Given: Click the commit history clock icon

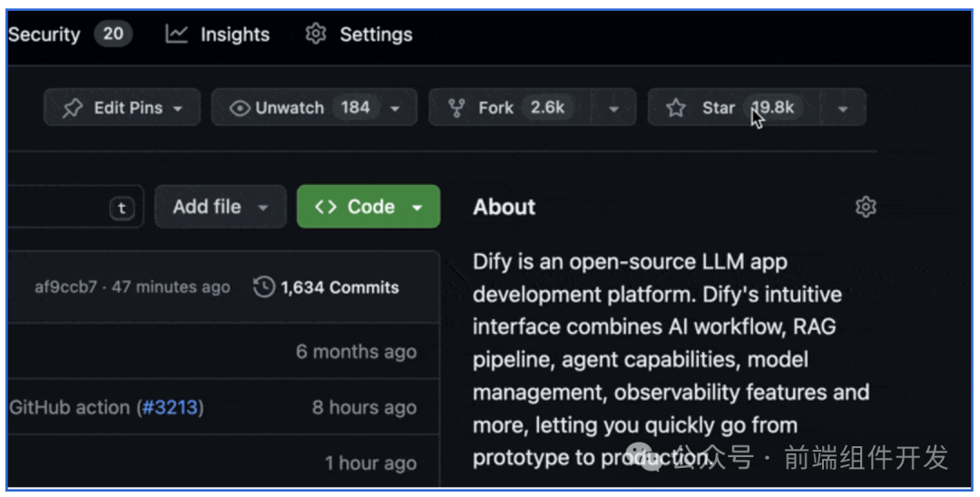Looking at the screenshot, I should click(x=264, y=287).
